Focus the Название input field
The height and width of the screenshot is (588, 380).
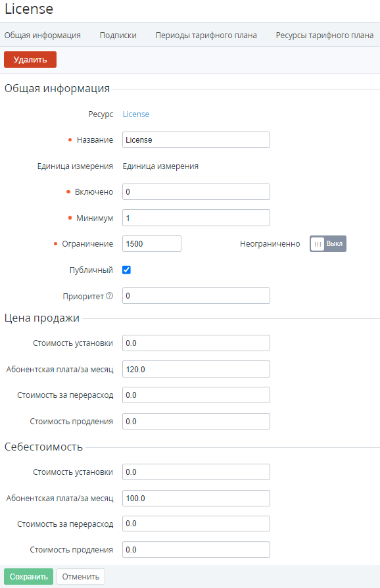196,140
